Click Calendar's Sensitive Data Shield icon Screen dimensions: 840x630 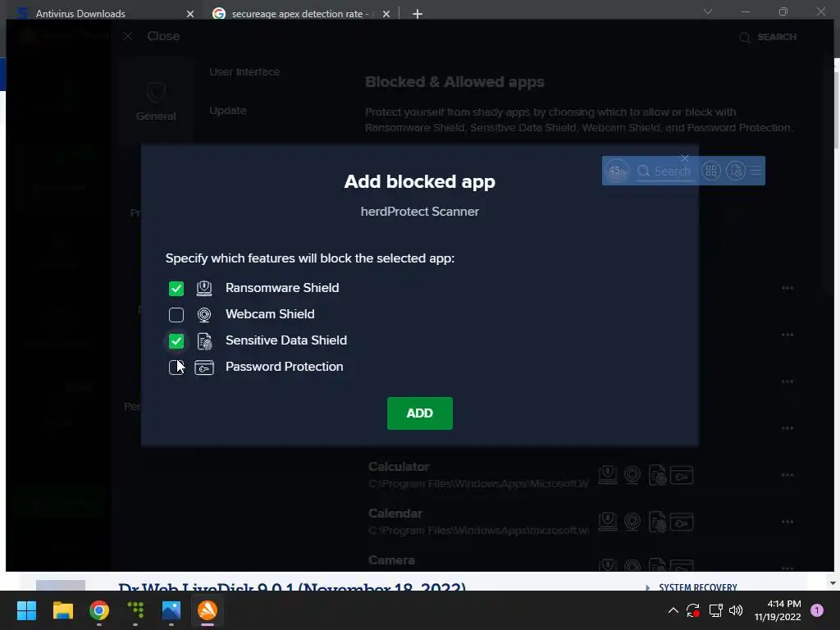tap(657, 522)
